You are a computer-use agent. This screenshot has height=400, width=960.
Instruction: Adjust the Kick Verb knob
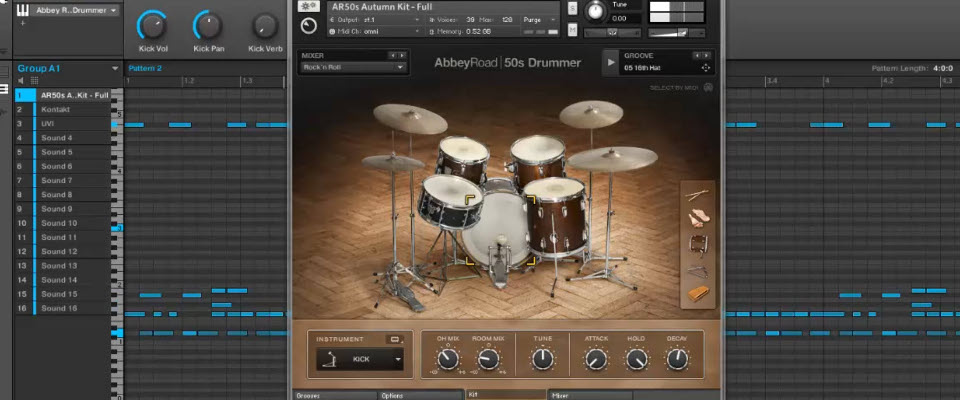(265, 26)
